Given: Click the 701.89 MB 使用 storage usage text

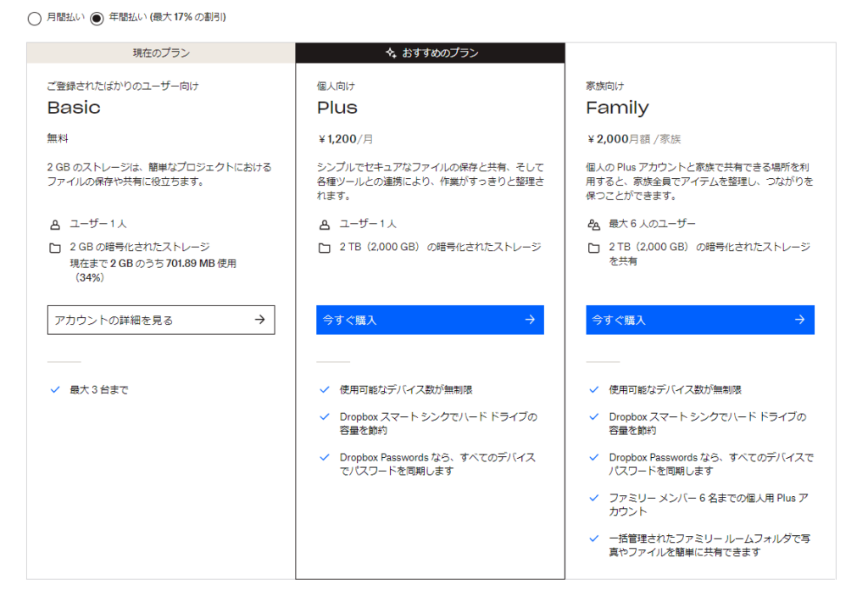Looking at the screenshot, I should tap(201, 264).
